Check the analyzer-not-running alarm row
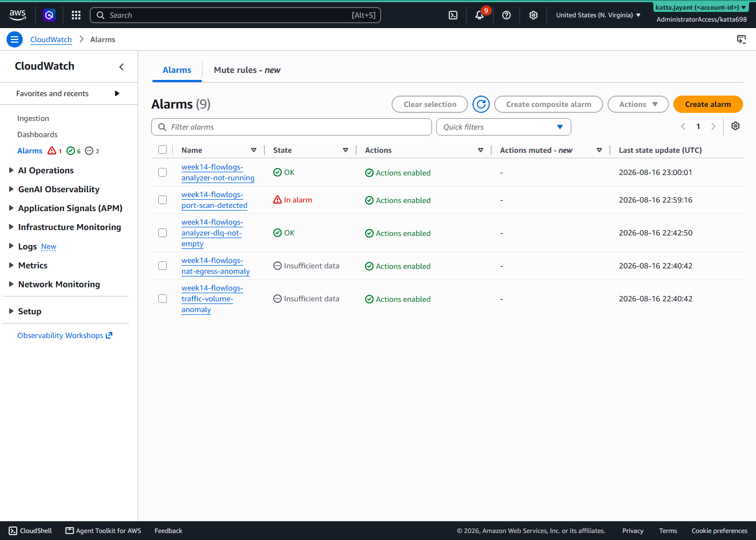 coord(163,172)
